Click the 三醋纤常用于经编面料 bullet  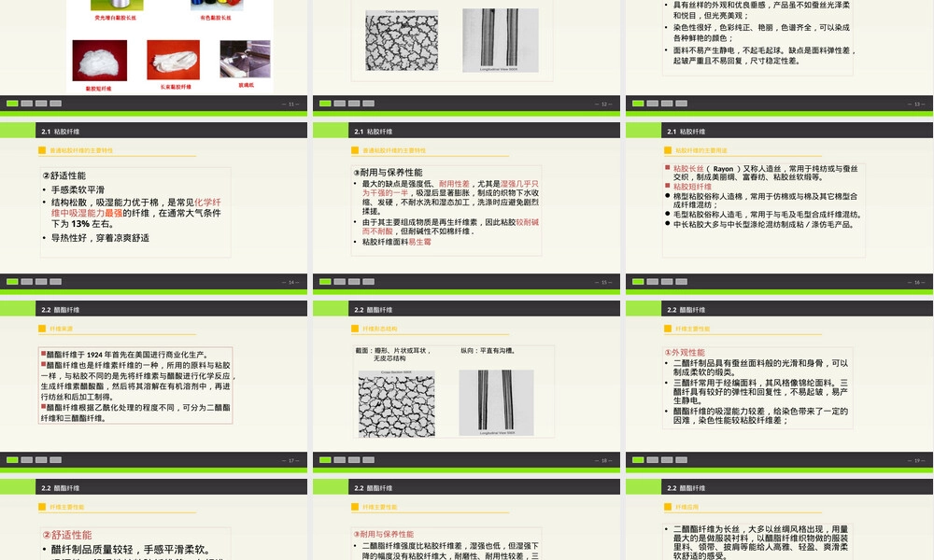click(x=760, y=392)
